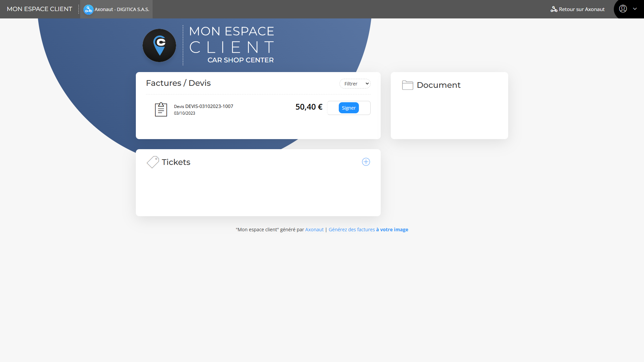Image resolution: width=644 pixels, height=362 pixels.
Task: Open quote DEVIS-03102023-1007
Action: pyautogui.click(x=209, y=106)
